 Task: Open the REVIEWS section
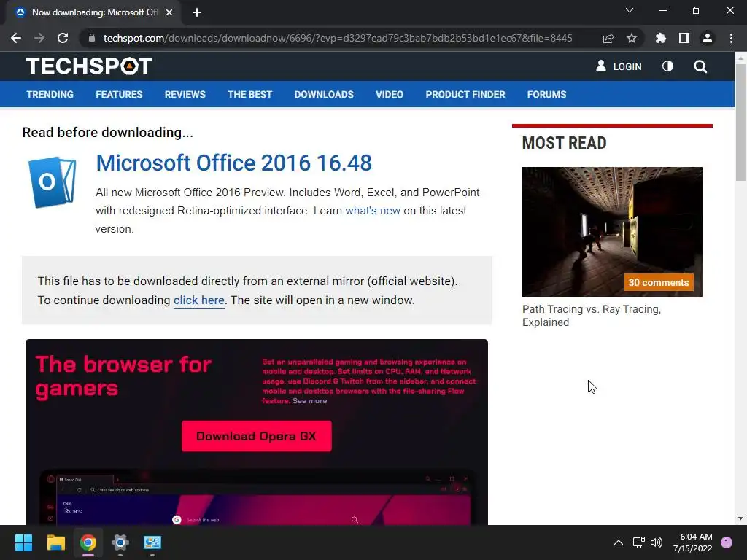click(185, 94)
